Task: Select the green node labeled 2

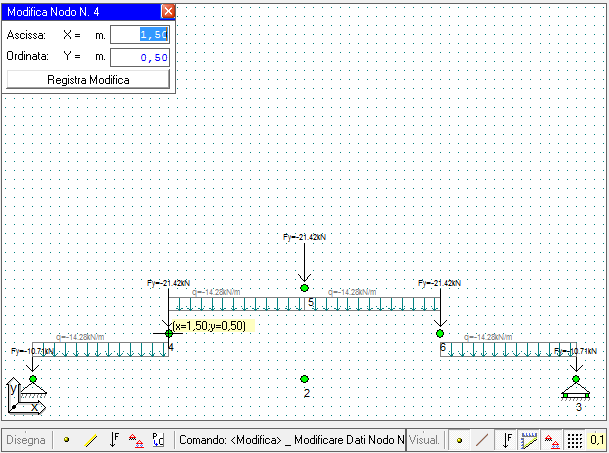Action: [x=304, y=379]
